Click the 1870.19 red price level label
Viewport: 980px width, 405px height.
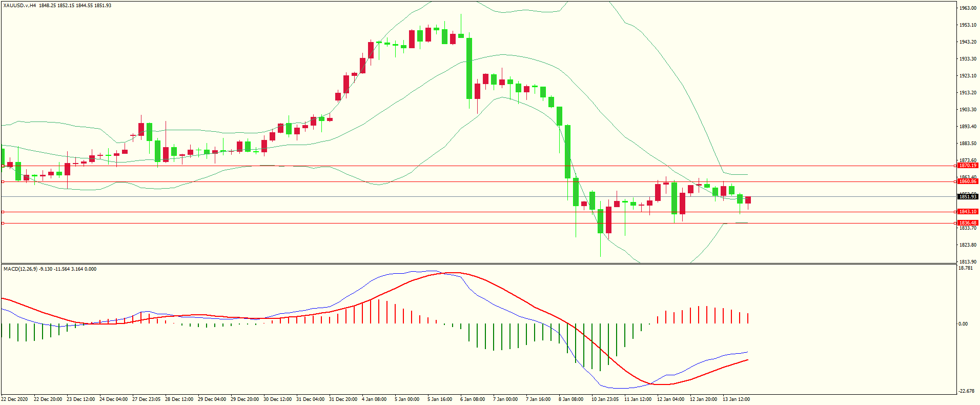(x=968, y=166)
